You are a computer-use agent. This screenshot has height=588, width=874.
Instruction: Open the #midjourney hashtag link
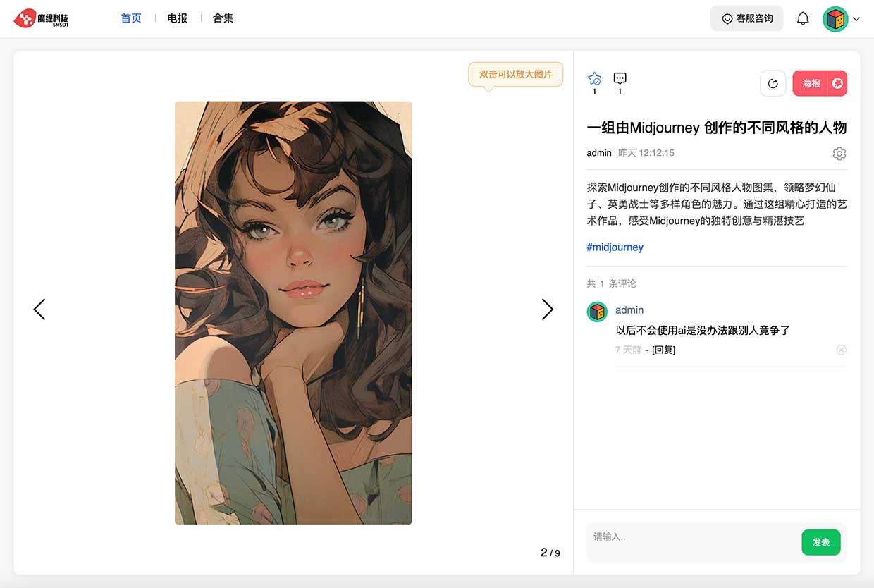pos(615,247)
